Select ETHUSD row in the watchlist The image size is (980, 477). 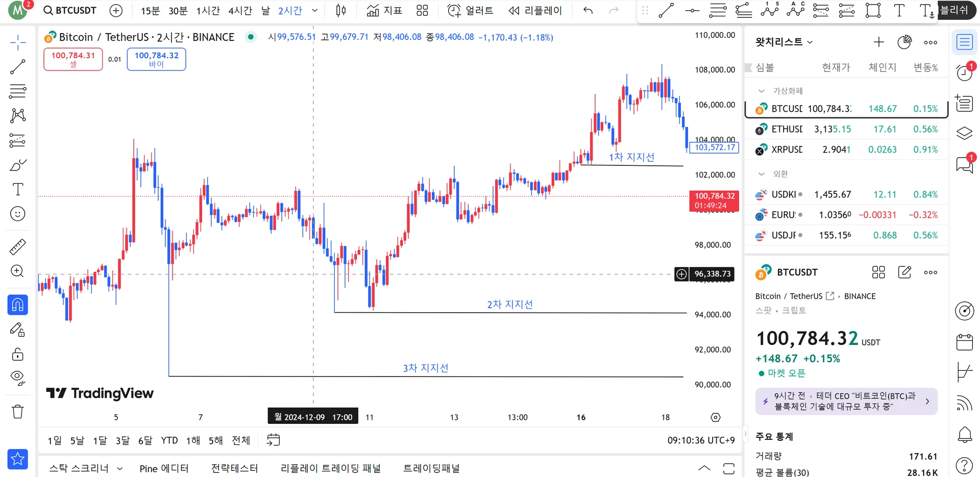846,129
